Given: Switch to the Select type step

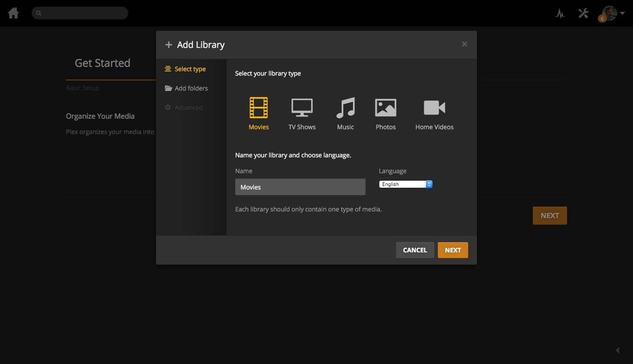Looking at the screenshot, I should click(x=186, y=69).
